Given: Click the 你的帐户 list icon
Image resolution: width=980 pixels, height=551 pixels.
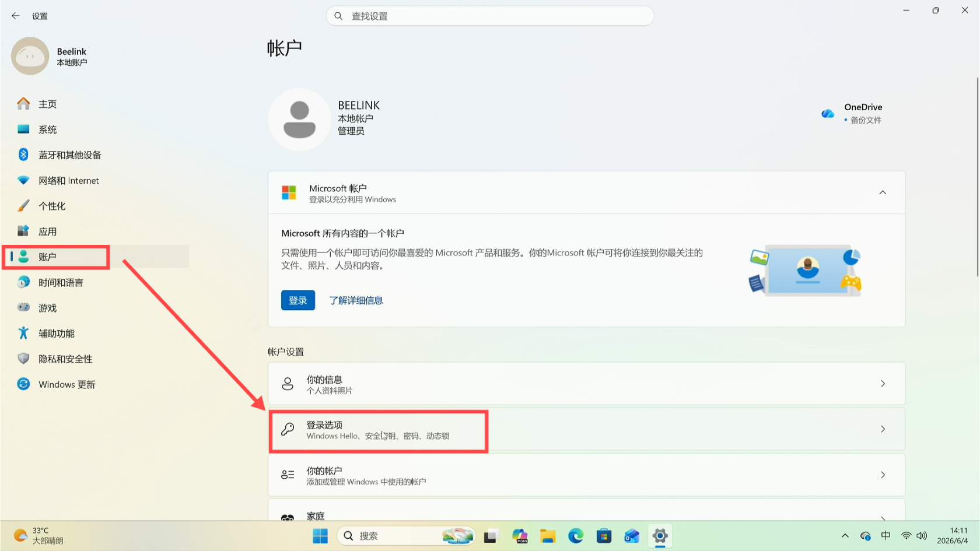Looking at the screenshot, I should tap(288, 475).
